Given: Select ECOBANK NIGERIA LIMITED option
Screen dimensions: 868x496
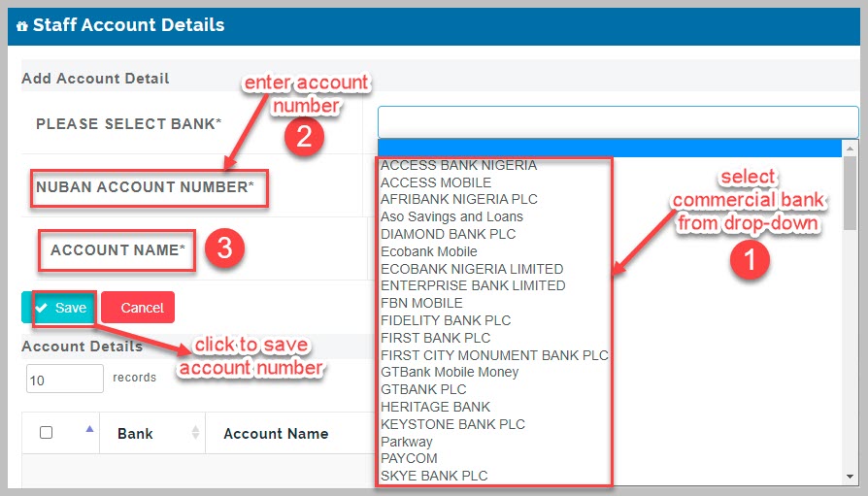Looking at the screenshot, I should tap(472, 269).
